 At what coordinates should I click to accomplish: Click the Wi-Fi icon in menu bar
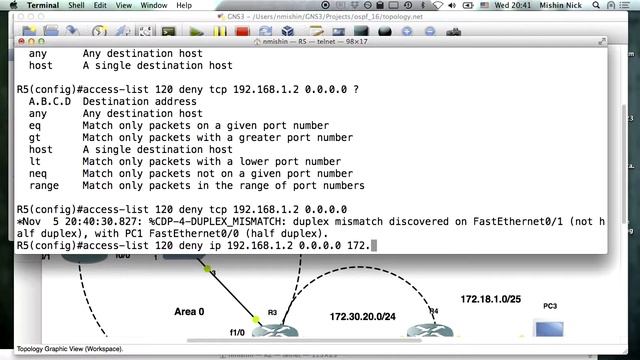click(438, 5)
